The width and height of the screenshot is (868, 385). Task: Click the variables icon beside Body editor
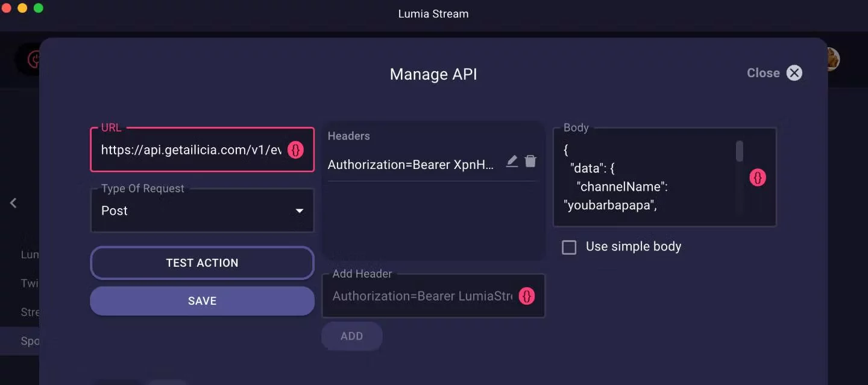tap(758, 177)
